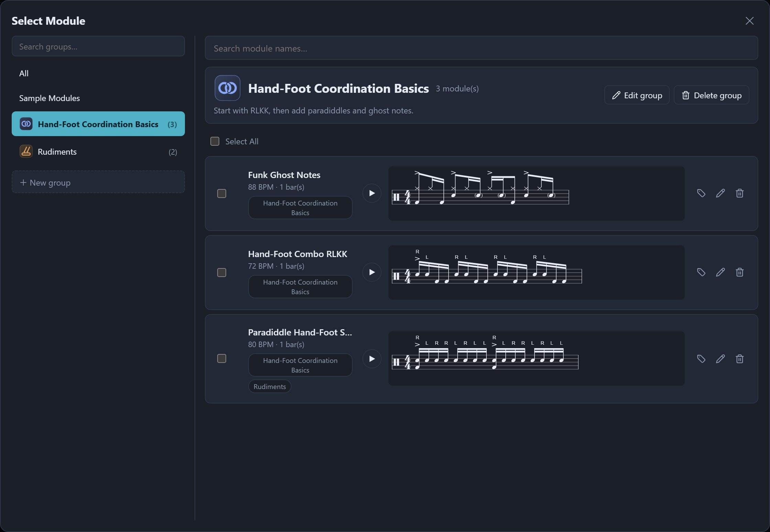Image resolution: width=770 pixels, height=532 pixels.
Task: Click the trash icon for Paradiddle Hand-Foot module
Action: tap(739, 359)
